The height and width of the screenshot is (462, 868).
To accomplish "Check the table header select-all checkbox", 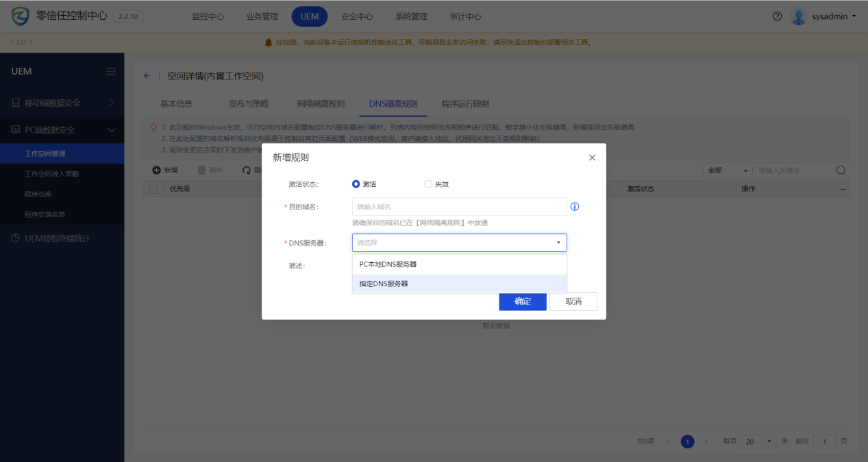I will tap(153, 189).
